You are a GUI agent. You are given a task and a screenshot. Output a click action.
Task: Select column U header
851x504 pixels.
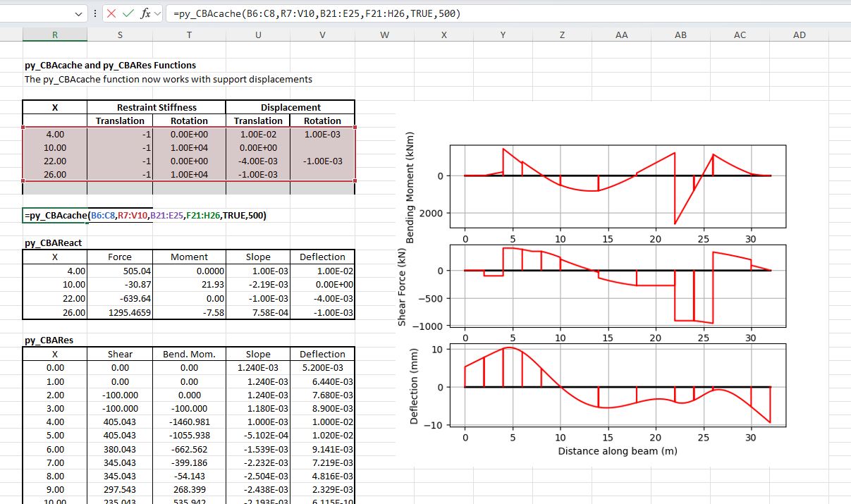click(x=257, y=35)
